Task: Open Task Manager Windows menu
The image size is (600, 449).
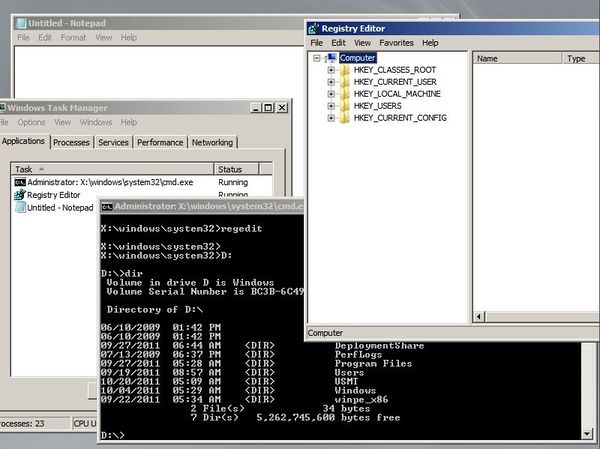Action: (x=96, y=122)
